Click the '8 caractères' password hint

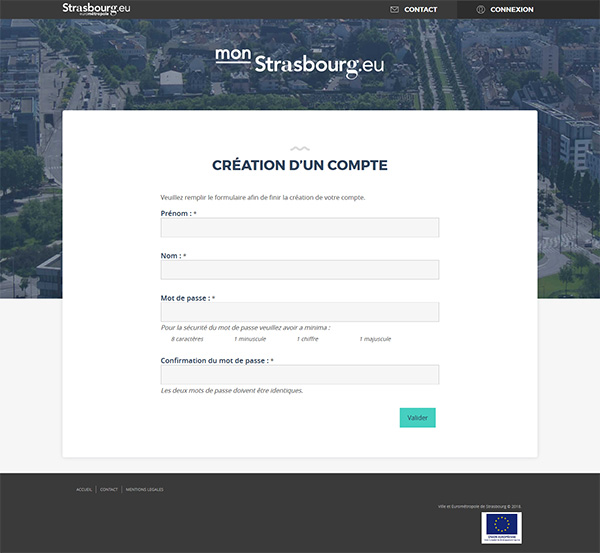[187, 339]
